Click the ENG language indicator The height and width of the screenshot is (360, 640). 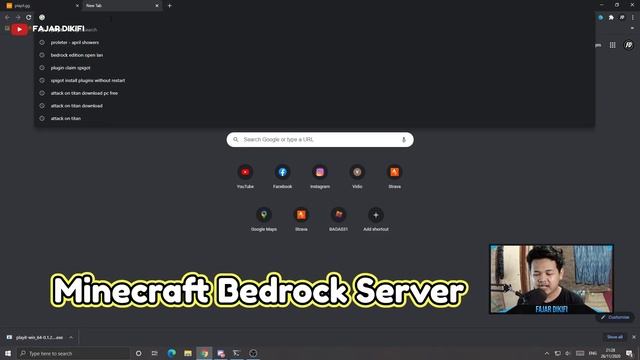[593, 353]
